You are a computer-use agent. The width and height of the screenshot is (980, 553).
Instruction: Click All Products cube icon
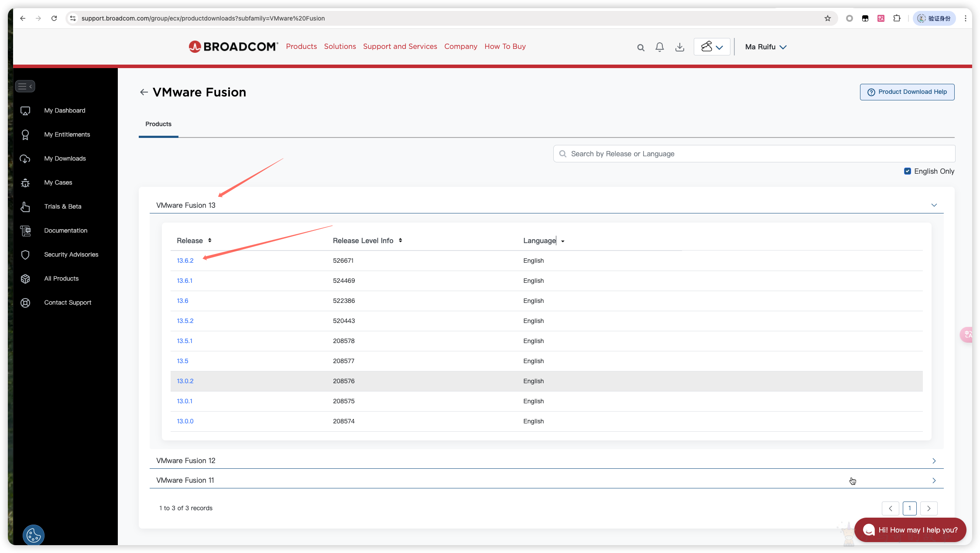(x=25, y=279)
